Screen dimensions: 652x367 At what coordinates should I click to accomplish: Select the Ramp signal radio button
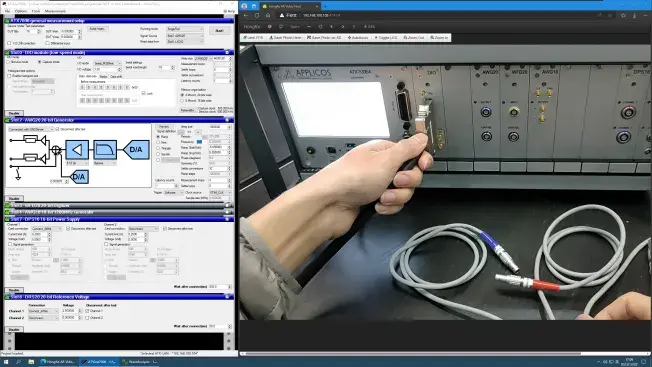pos(158,137)
